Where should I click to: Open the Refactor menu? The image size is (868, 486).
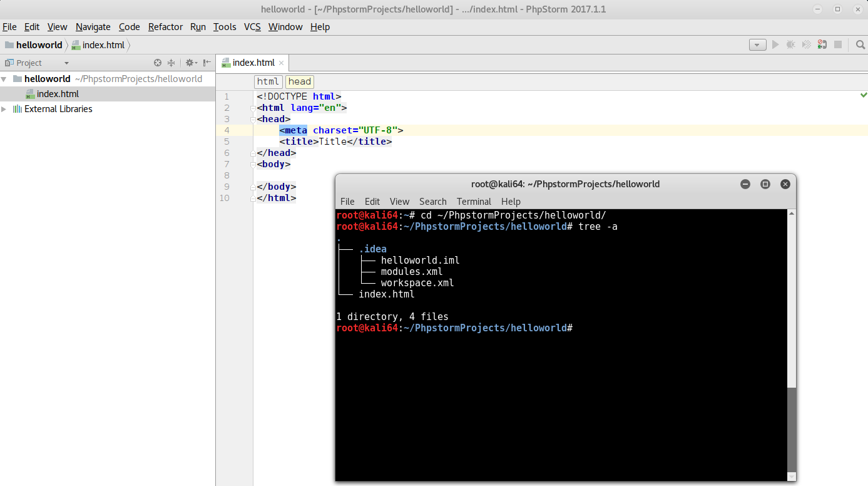165,27
